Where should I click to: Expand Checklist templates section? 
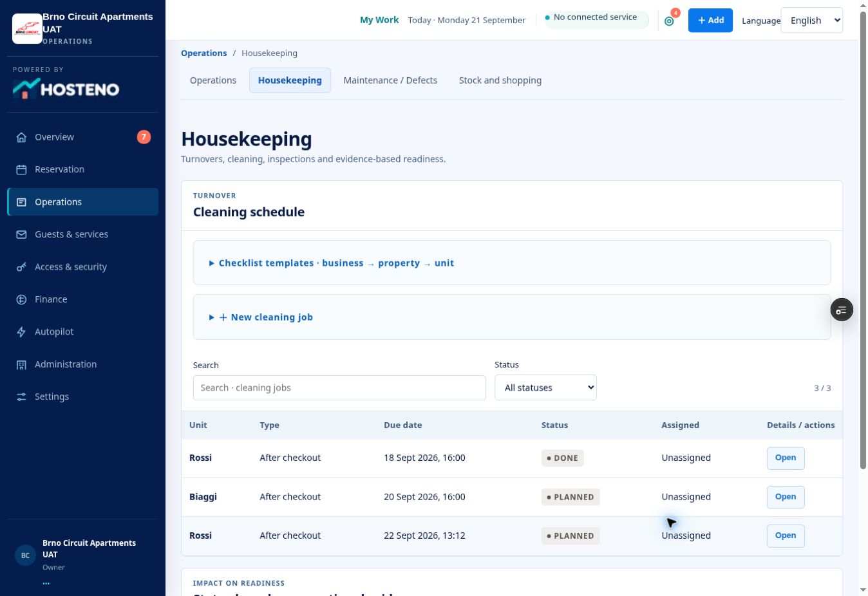[512, 263]
